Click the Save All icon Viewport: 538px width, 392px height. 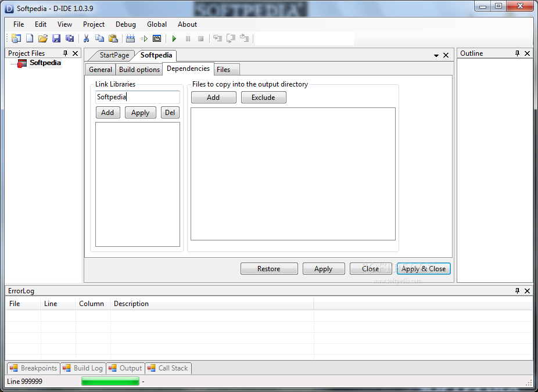(70, 38)
